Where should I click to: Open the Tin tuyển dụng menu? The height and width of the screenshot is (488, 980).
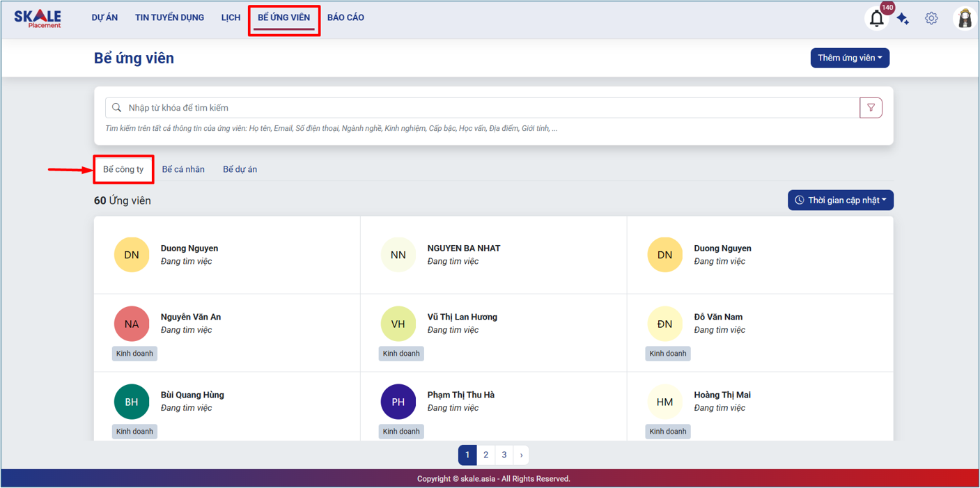169,17
